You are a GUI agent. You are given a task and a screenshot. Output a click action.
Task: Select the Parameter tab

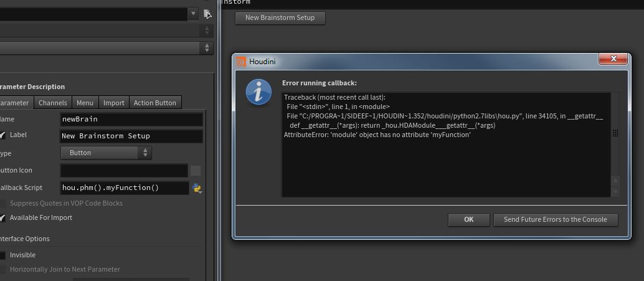click(x=15, y=103)
